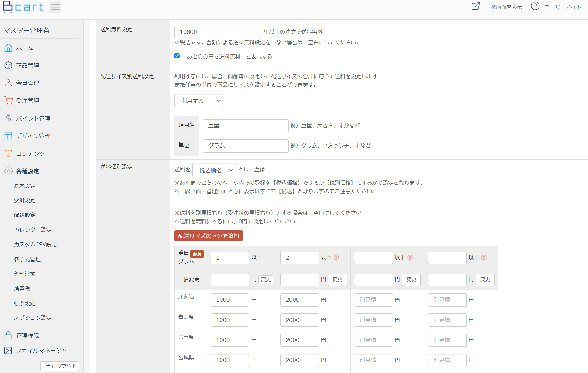Click the 管理権限 lock icon

(x=8, y=335)
